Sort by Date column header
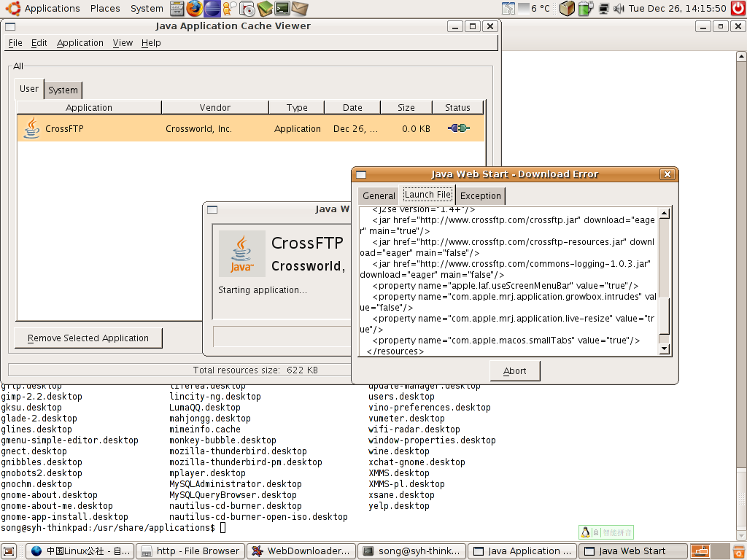 click(x=352, y=108)
